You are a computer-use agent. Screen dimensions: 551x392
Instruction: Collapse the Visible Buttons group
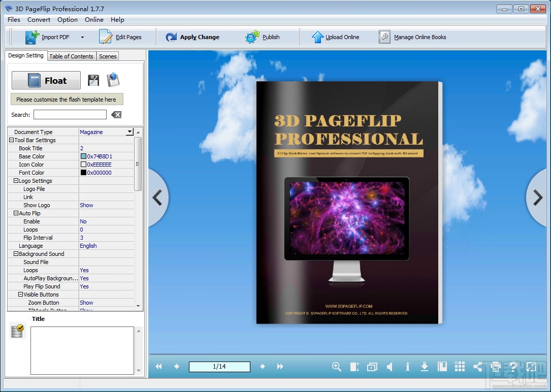(20, 294)
